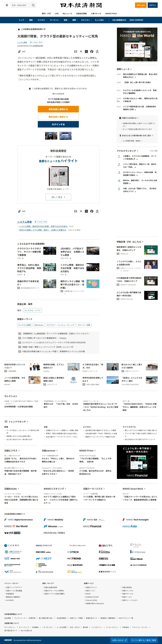Click 詳しく見る in the 有料会員限定 box
Image resolution: width=162 pixels, height=644 pixels.
click(58, 197)
